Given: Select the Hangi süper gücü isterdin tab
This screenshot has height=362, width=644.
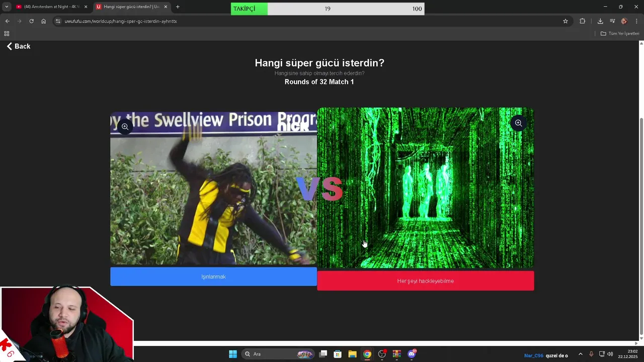Looking at the screenshot, I should (x=132, y=7).
